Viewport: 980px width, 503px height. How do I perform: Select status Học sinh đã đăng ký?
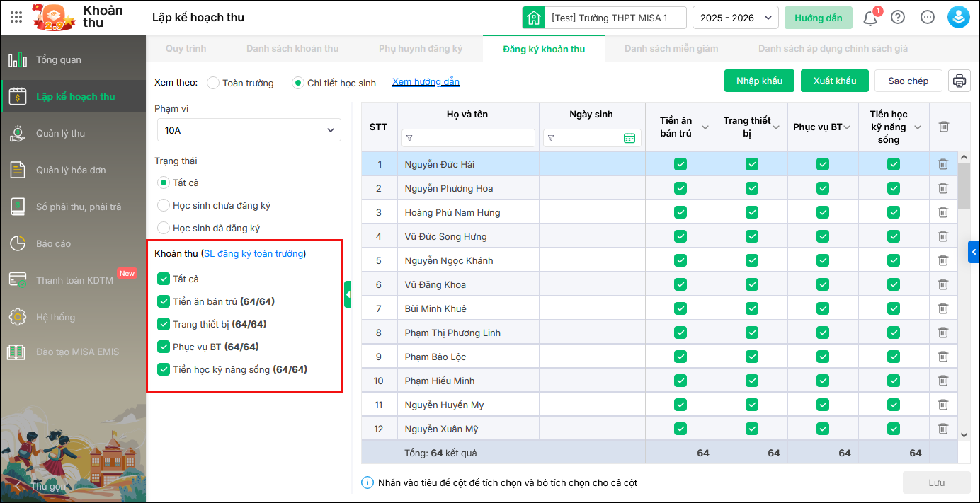point(164,228)
